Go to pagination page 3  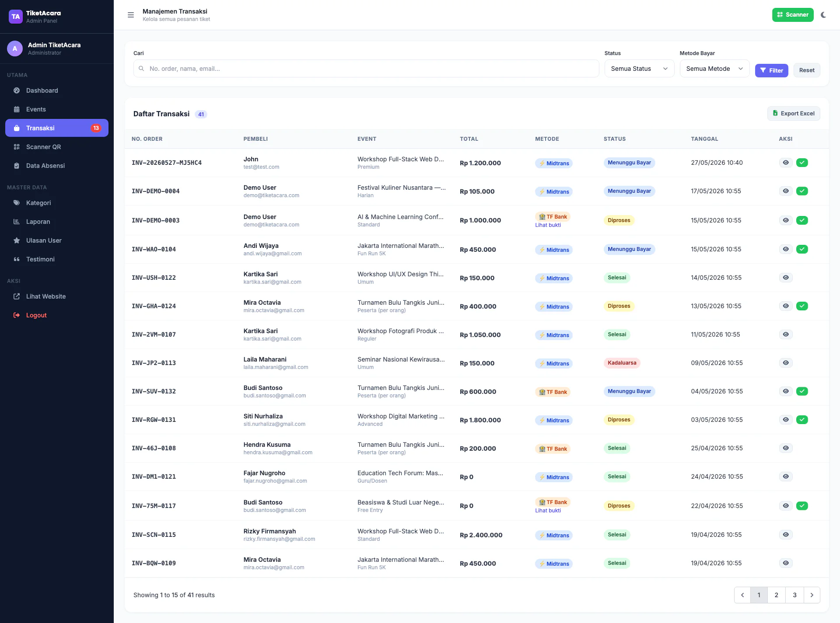pos(794,595)
